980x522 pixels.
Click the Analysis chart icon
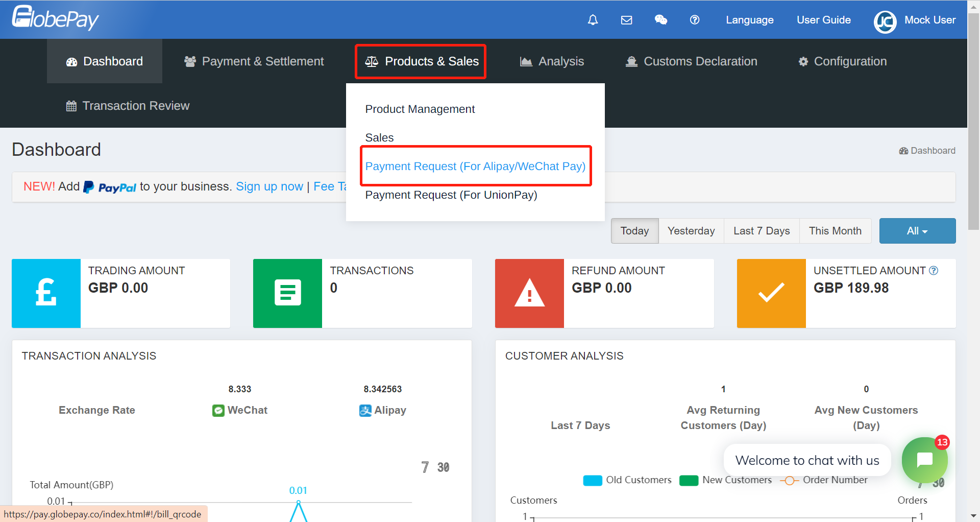tap(526, 62)
